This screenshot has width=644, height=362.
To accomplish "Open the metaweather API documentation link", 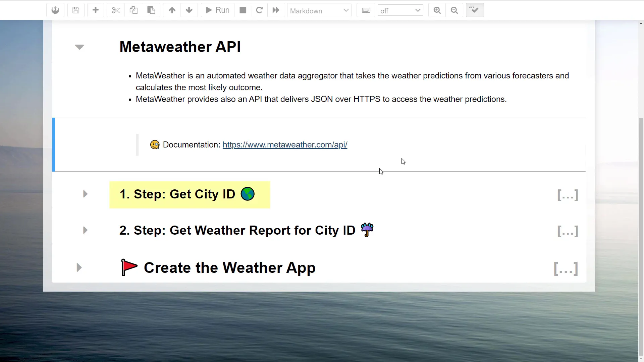I will click(x=285, y=144).
